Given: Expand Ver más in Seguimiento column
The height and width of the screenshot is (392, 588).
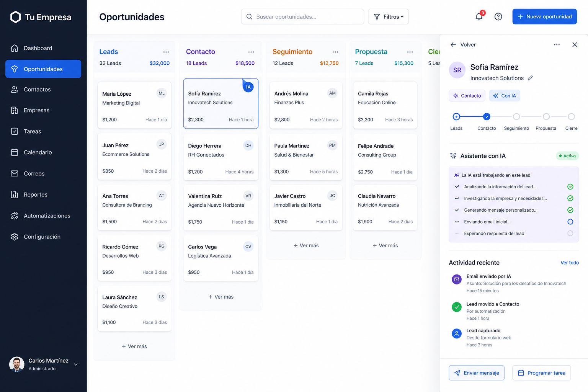Looking at the screenshot, I should pos(306,246).
